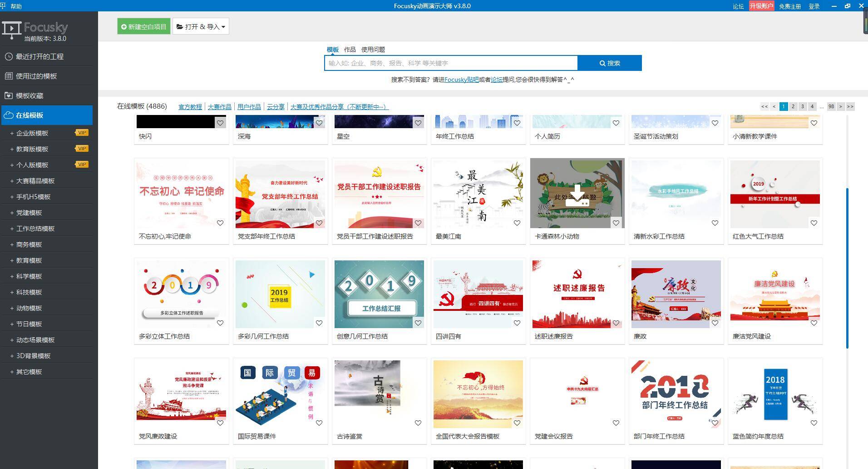The image size is (868, 469).
Task: Expand the 工作总结模板 category
Action: [x=35, y=229]
